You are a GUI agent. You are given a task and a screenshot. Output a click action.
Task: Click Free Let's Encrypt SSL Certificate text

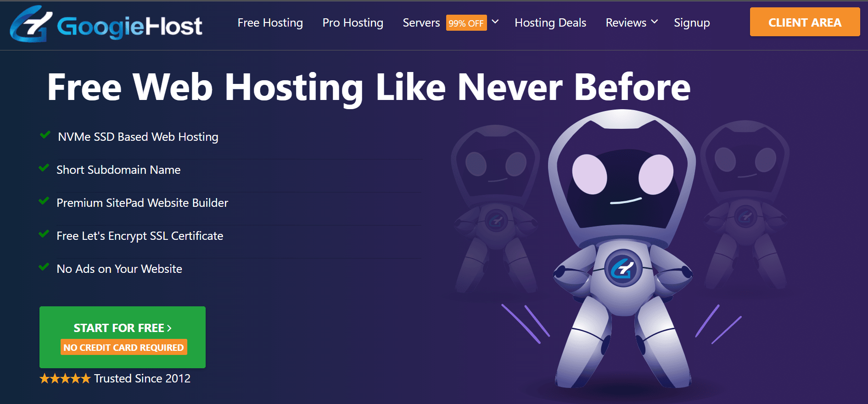click(x=140, y=236)
